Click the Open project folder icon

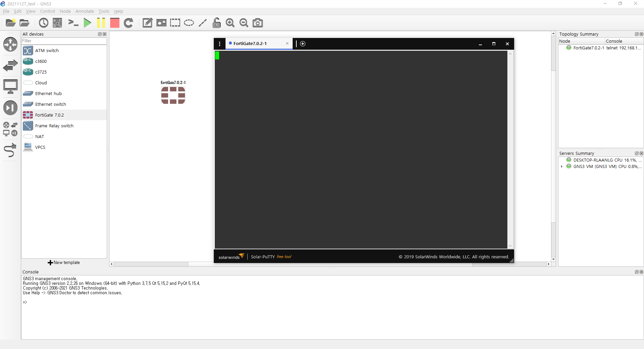coord(24,23)
